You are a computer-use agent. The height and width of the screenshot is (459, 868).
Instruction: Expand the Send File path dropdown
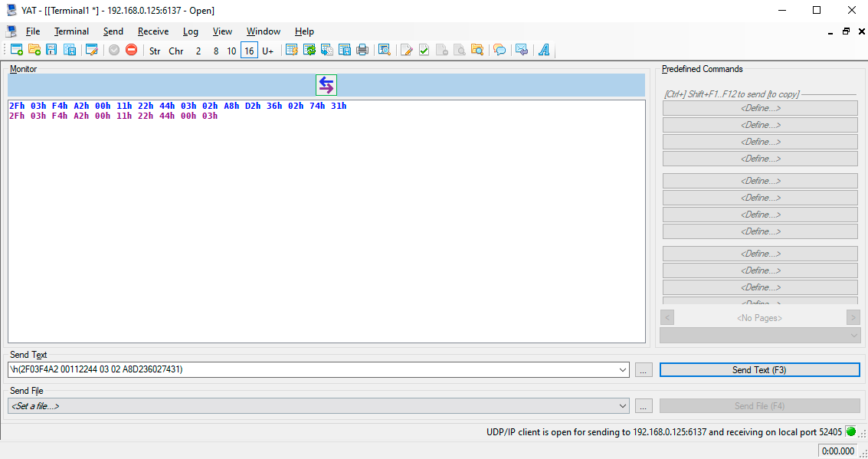point(621,406)
